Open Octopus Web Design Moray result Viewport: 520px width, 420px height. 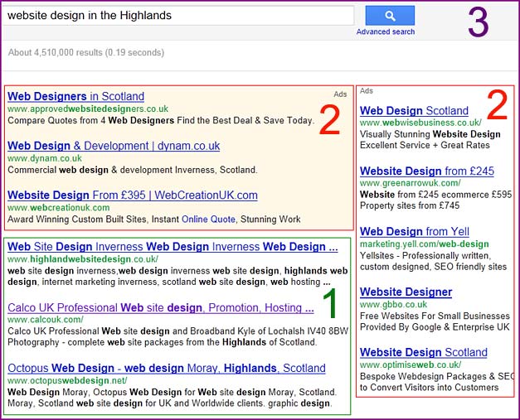(167, 369)
